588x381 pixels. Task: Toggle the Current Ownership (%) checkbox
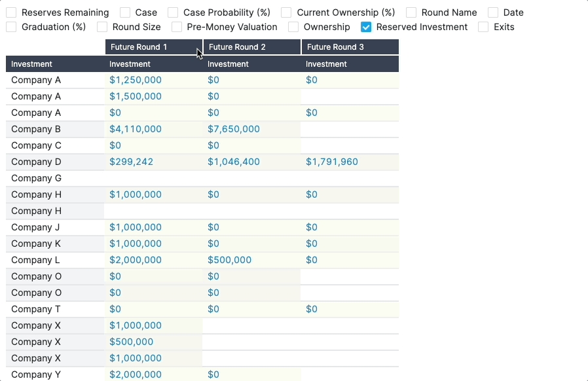[286, 12]
